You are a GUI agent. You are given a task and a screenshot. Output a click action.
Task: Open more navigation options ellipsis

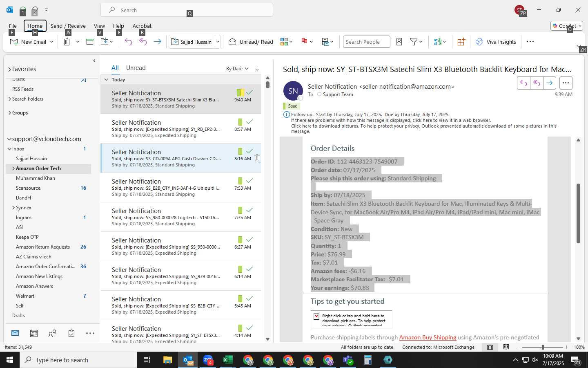(90, 333)
